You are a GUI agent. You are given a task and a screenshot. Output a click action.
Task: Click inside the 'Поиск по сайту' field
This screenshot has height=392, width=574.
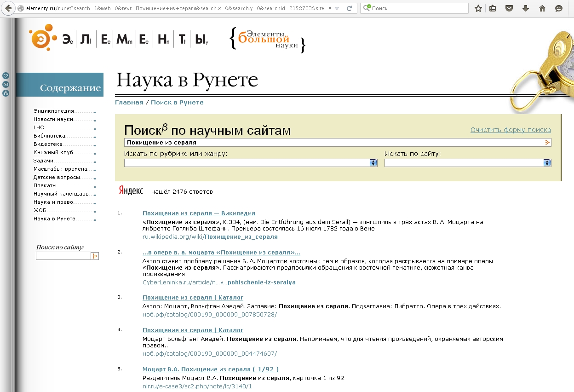tap(63, 256)
